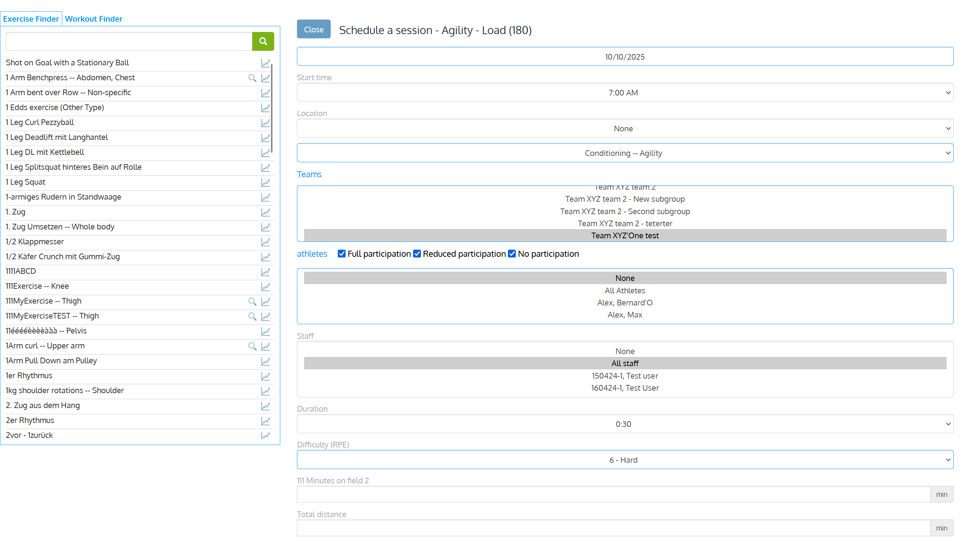Select the Exercise Finder tab
This screenshot has height=543, width=980.
(x=31, y=18)
